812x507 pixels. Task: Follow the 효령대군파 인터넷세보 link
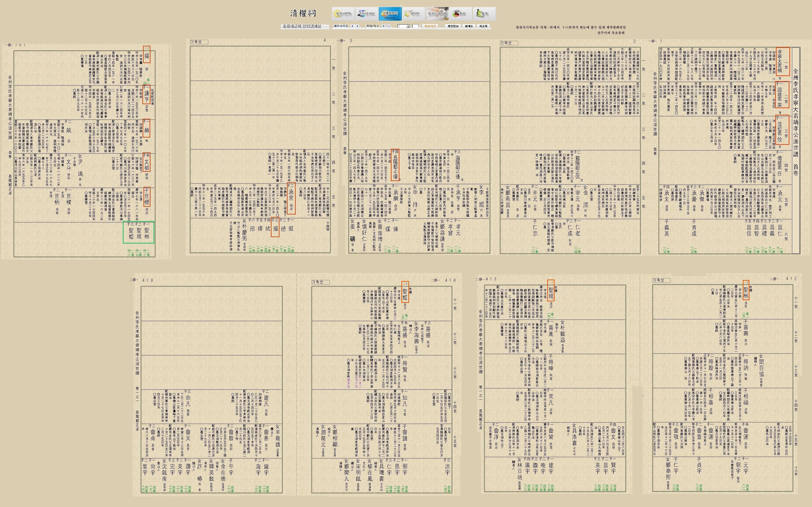[x=302, y=26]
